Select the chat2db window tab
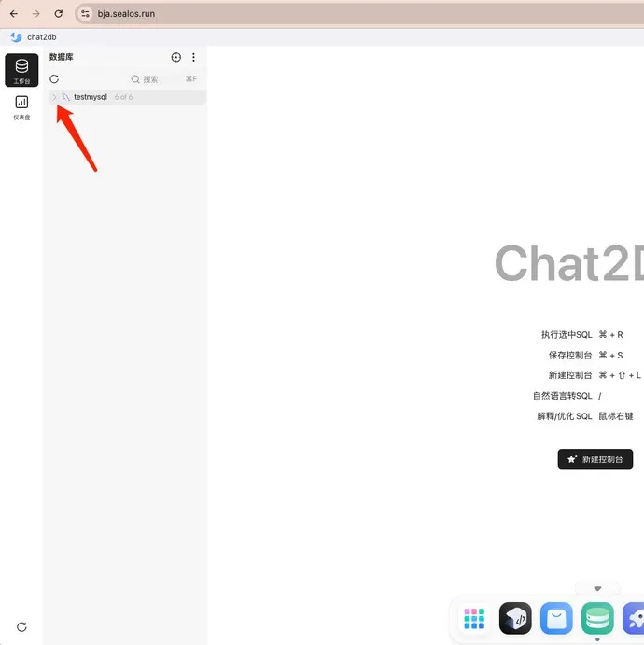 pos(34,37)
